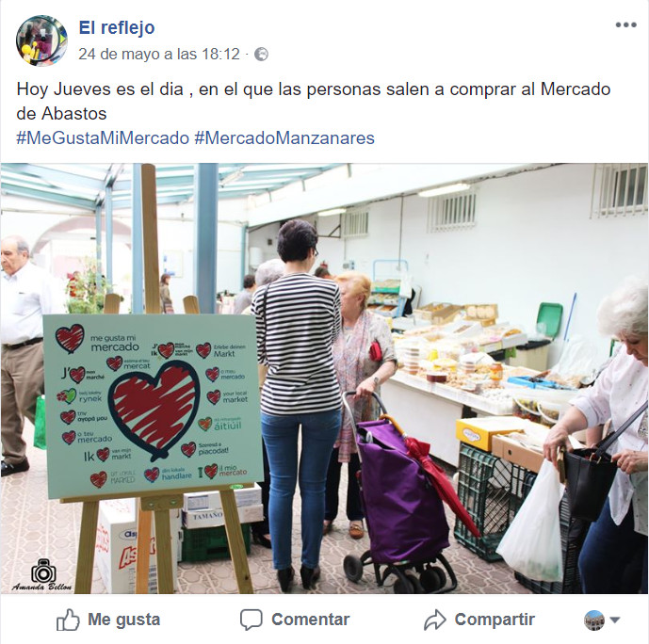The image size is (649, 644).
Task: Expand the comment-as identity dropdown arrow
Action: click(x=615, y=620)
